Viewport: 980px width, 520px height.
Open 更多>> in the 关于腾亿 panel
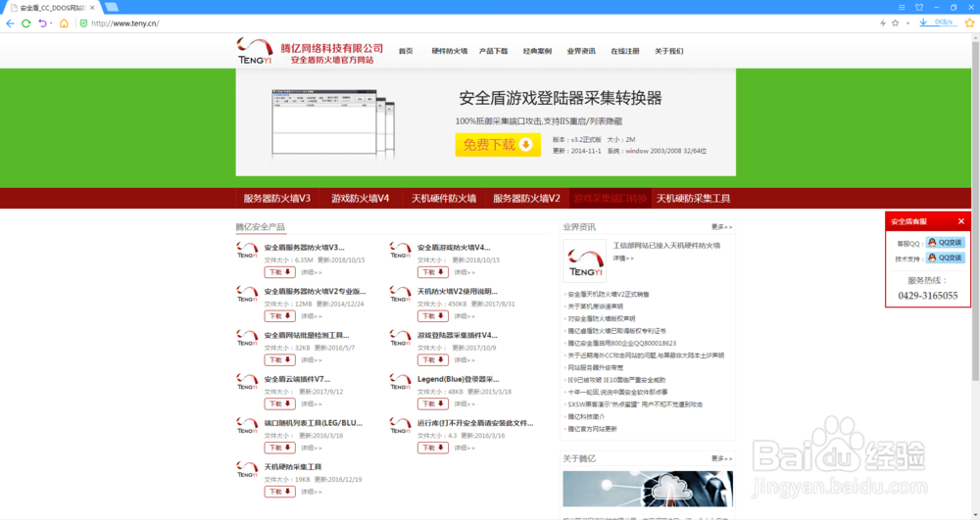coord(722,459)
